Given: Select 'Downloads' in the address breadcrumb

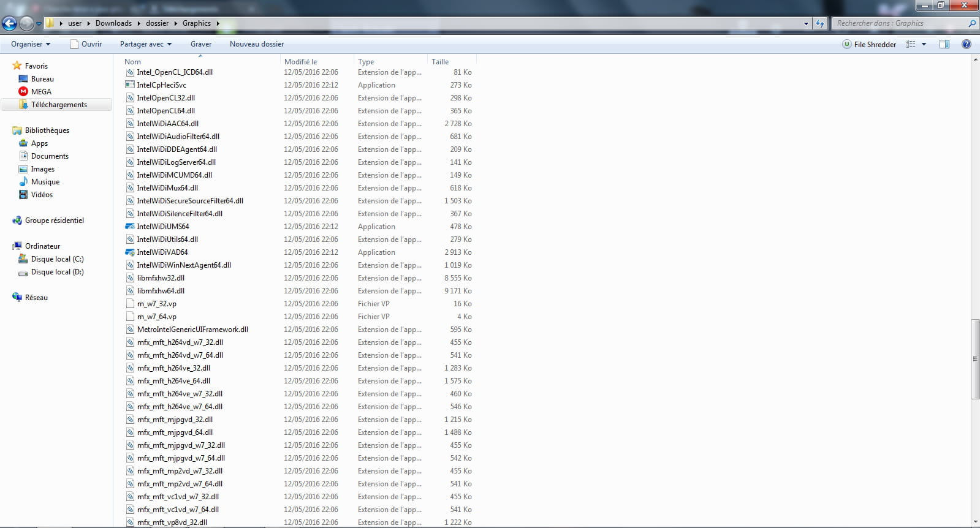Looking at the screenshot, I should [x=113, y=23].
